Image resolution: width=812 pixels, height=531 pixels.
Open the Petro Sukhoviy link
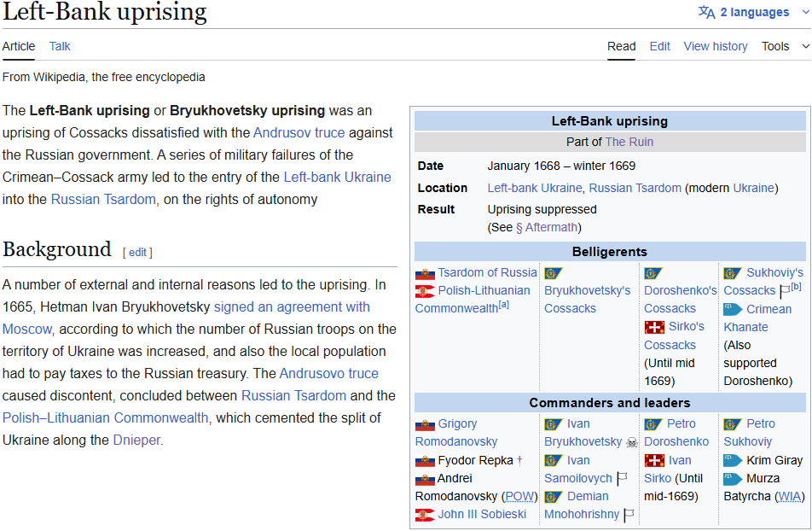coord(750,433)
